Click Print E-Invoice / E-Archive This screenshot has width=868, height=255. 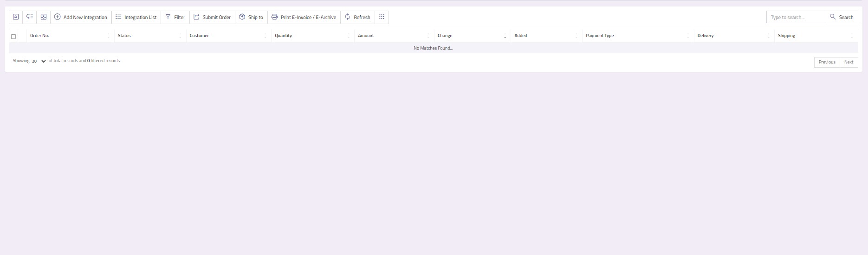[304, 17]
